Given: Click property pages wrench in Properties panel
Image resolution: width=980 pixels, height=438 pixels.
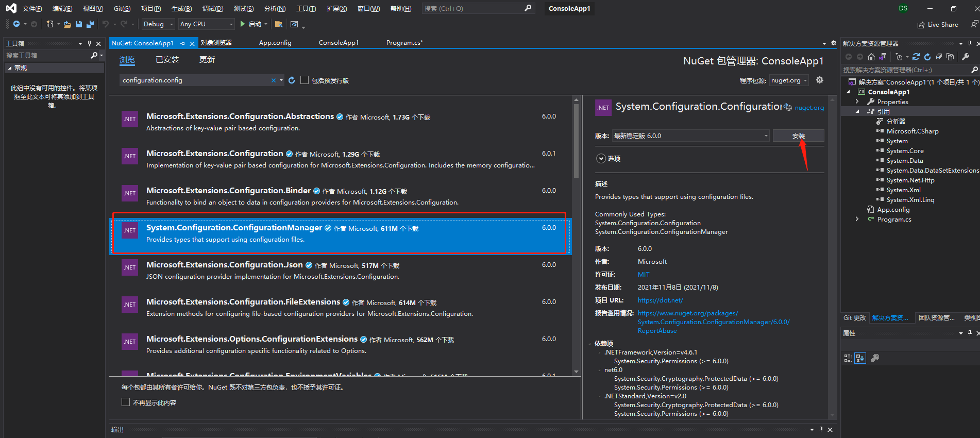Looking at the screenshot, I should pos(875,358).
